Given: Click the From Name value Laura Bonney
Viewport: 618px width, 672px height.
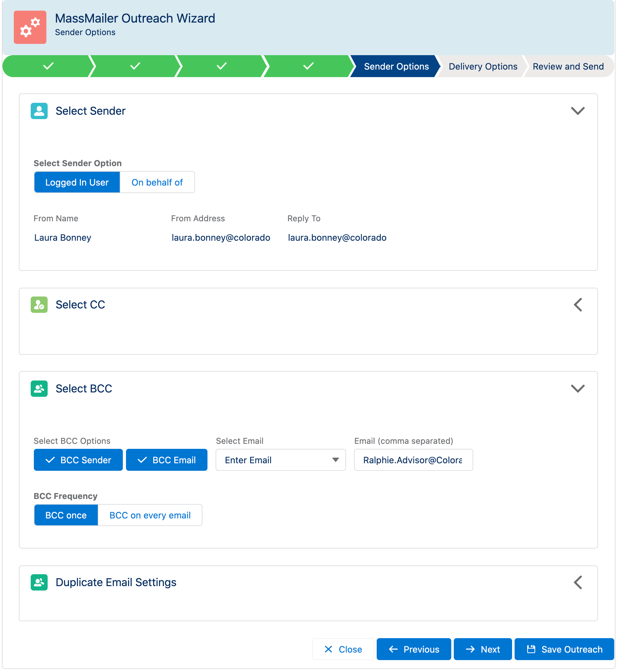Looking at the screenshot, I should click(63, 238).
